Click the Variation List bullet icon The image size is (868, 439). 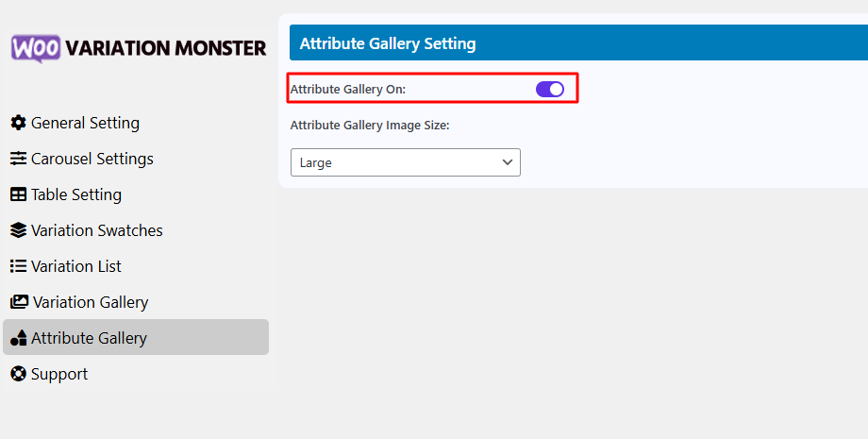18,266
